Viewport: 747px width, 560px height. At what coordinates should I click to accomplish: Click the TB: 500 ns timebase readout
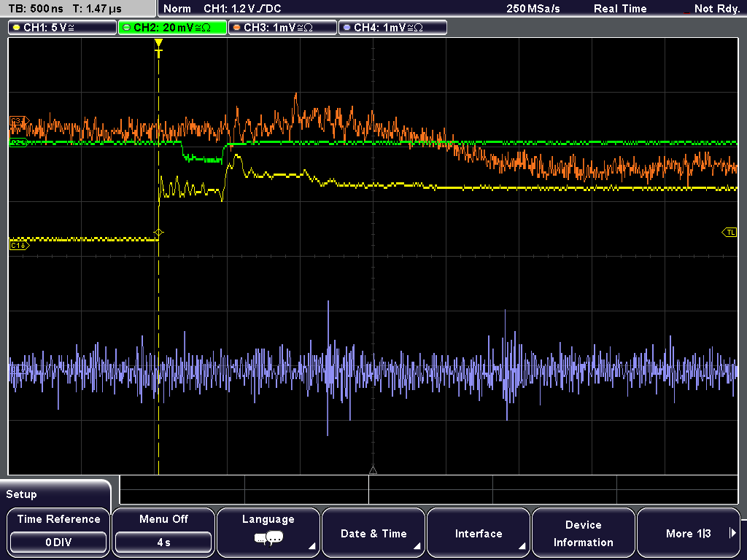click(x=35, y=9)
